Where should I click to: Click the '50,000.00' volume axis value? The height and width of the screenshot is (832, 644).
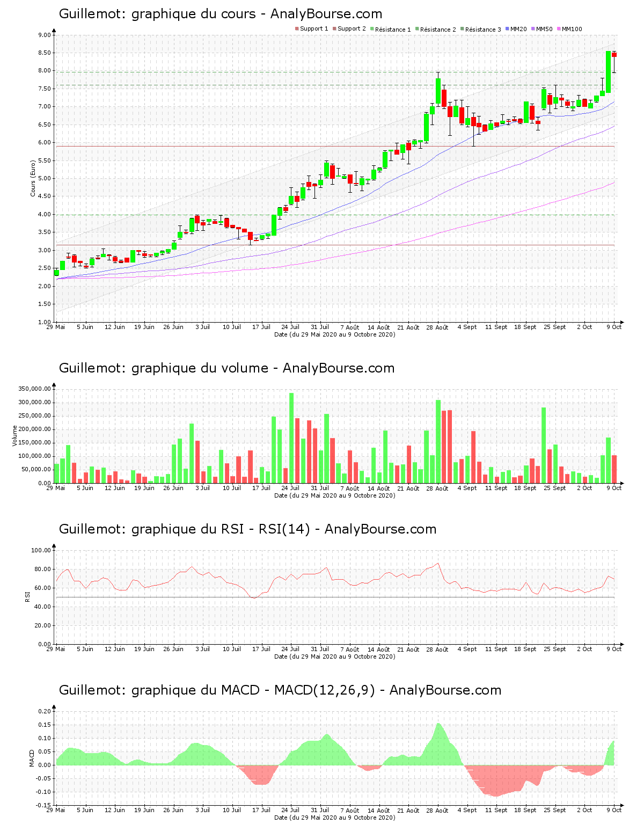pyautogui.click(x=36, y=470)
